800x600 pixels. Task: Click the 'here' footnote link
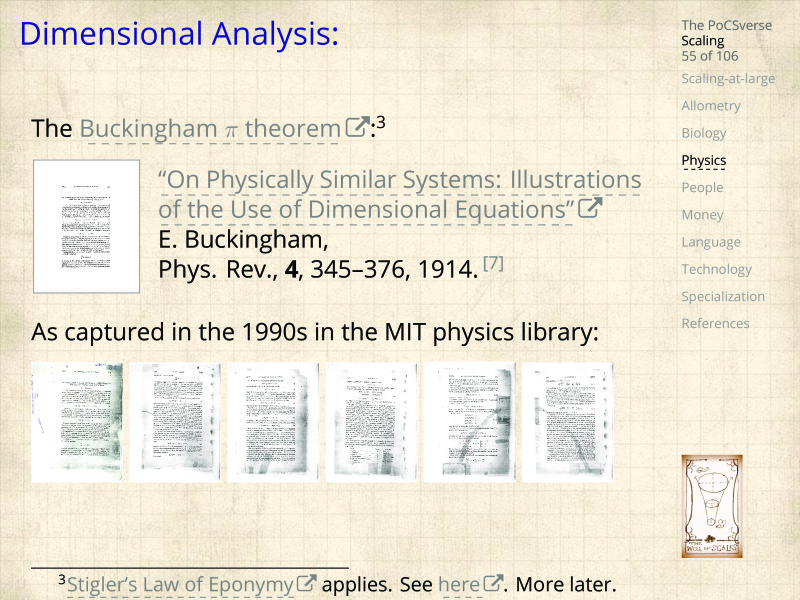pos(459,584)
